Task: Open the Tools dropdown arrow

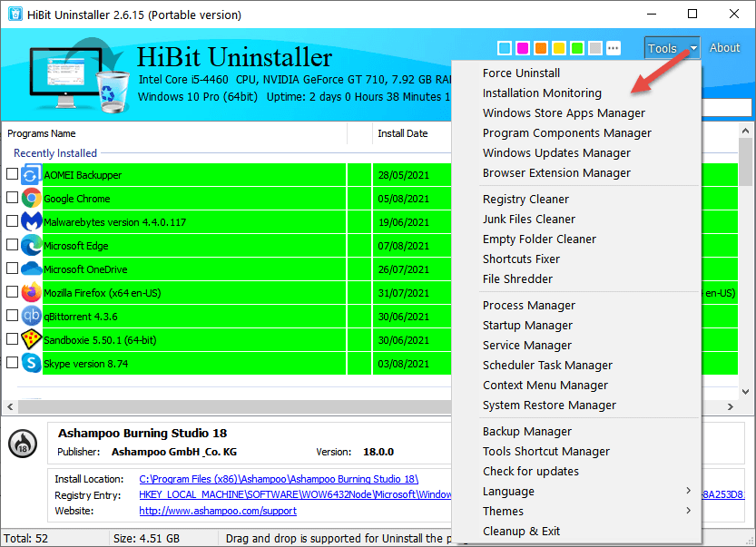Action: coord(694,48)
